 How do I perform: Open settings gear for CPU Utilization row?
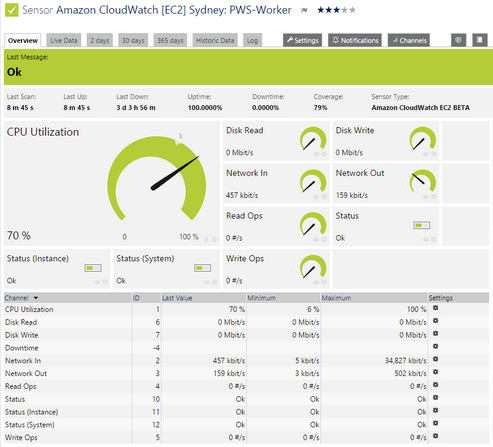435,308
